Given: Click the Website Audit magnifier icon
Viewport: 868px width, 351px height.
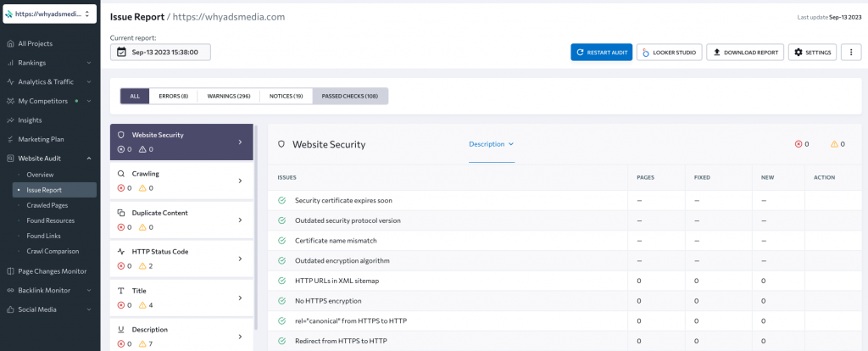Looking at the screenshot, I should pos(10,159).
